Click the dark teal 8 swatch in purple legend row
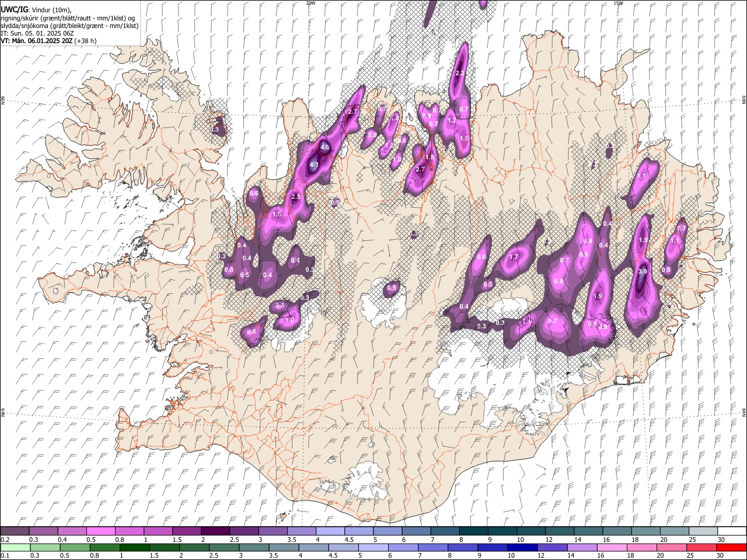Image resolution: width=747 pixels, height=560 pixels. 473,531
